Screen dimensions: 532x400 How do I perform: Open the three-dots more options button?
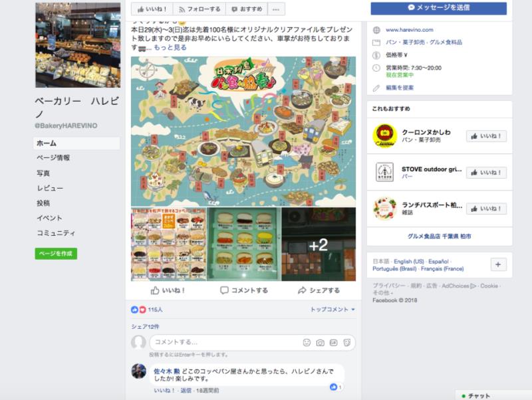(x=276, y=9)
